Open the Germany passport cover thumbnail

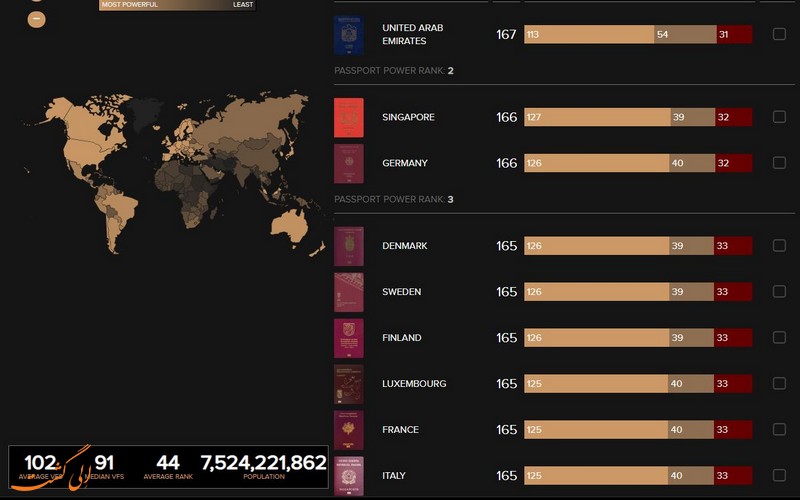pos(348,163)
